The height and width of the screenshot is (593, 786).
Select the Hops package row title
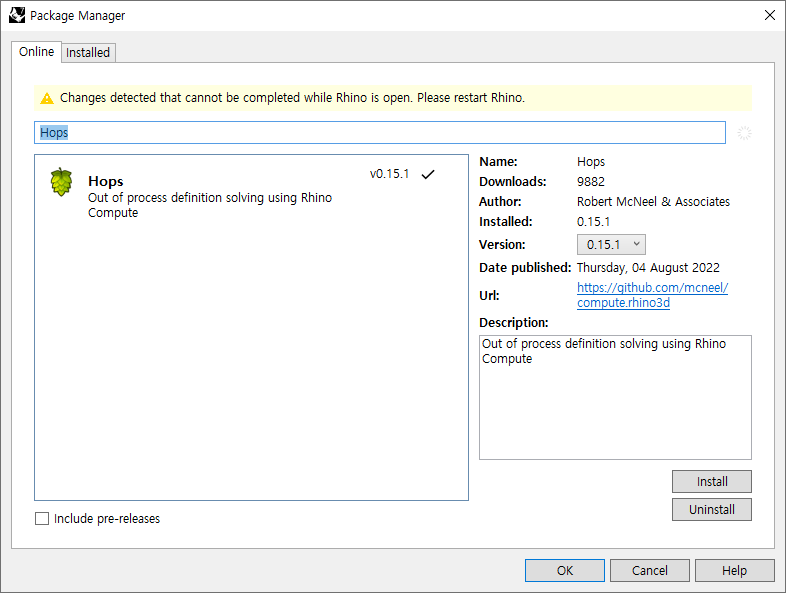pyautogui.click(x=106, y=181)
